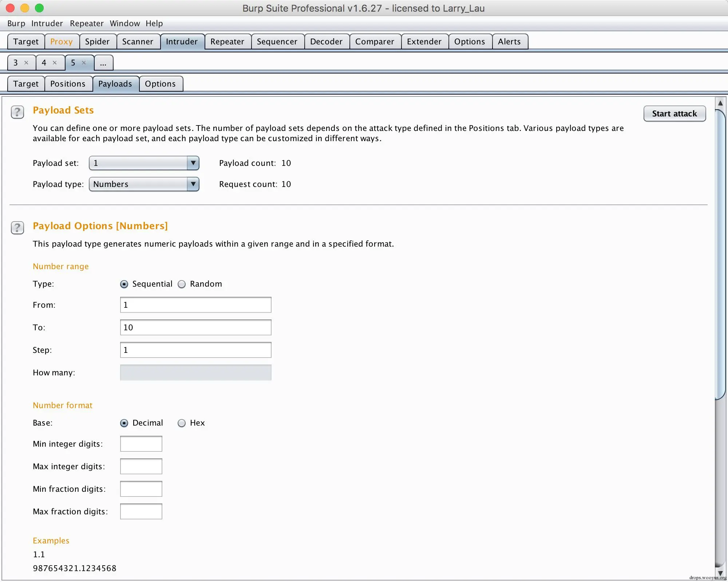
Task: Click the To number input field
Action: [x=195, y=327]
